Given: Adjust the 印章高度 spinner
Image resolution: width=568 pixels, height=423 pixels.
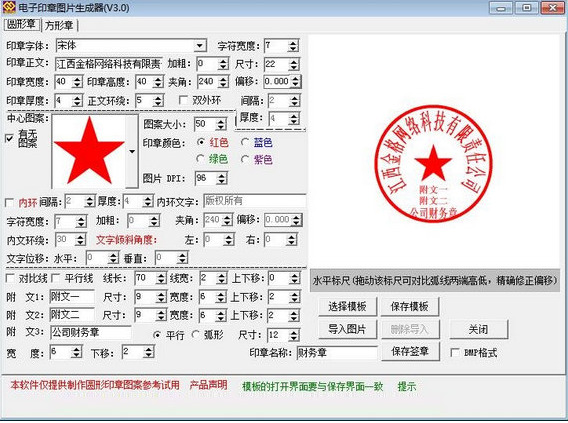Looking at the screenshot, I should click(150, 81).
